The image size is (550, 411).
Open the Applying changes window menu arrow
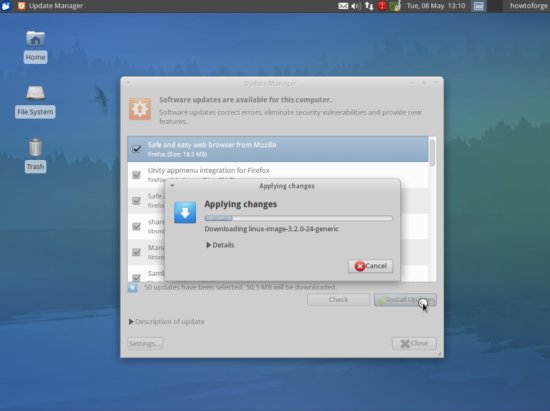(172, 186)
